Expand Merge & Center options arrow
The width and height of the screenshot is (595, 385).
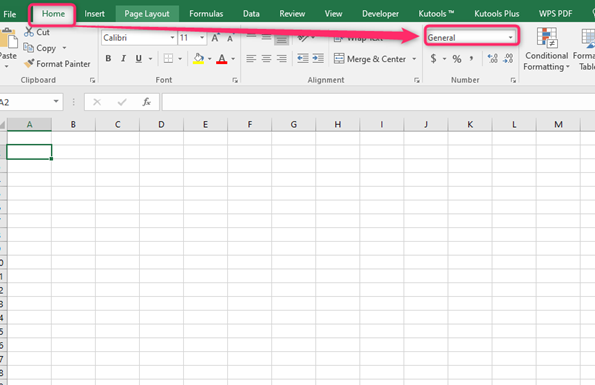[x=414, y=59]
